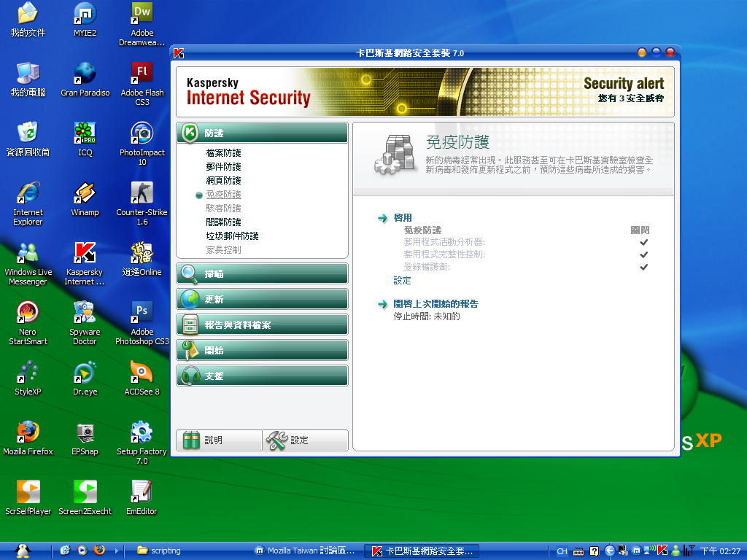Screen dimensions: 747x560
Task: Select 間諜防護 in the protection list
Action: click(223, 222)
